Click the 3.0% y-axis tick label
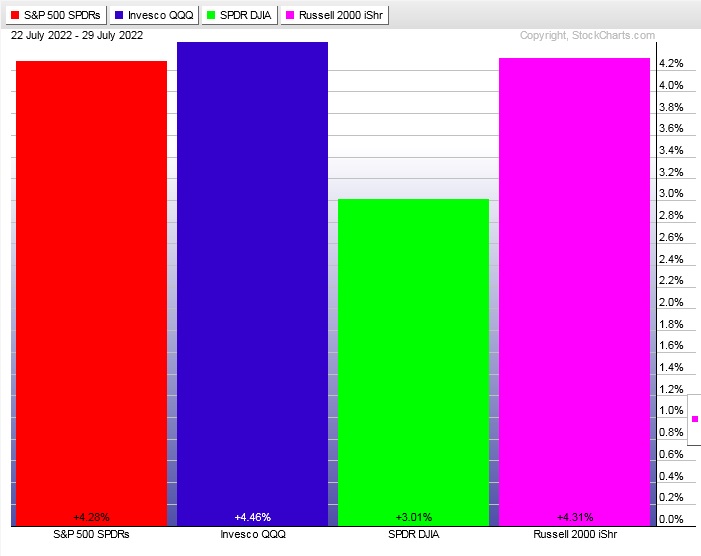 671,194
